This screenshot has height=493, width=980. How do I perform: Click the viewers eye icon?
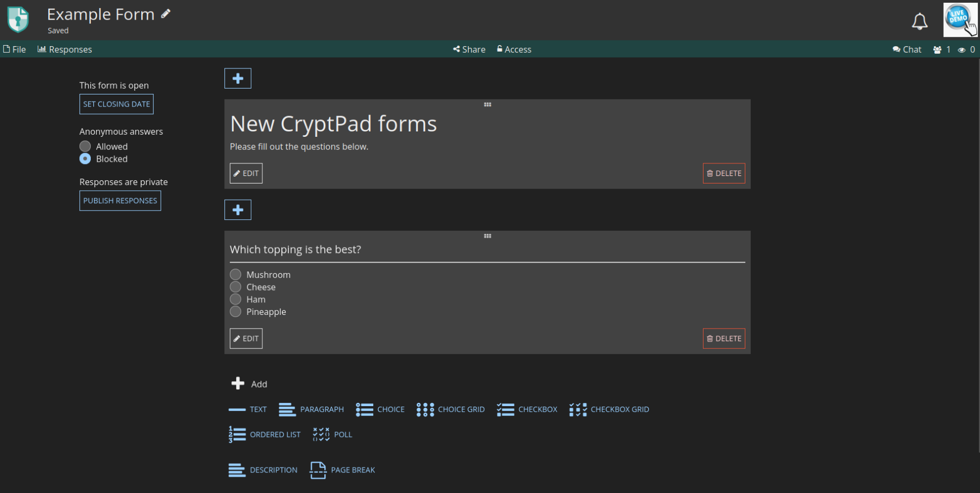962,49
